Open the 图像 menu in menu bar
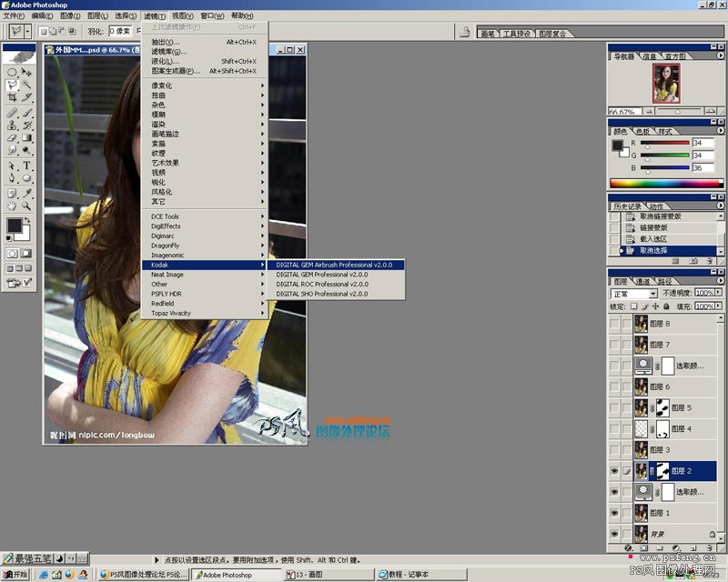Image resolution: width=728 pixels, height=582 pixels. coord(70,15)
